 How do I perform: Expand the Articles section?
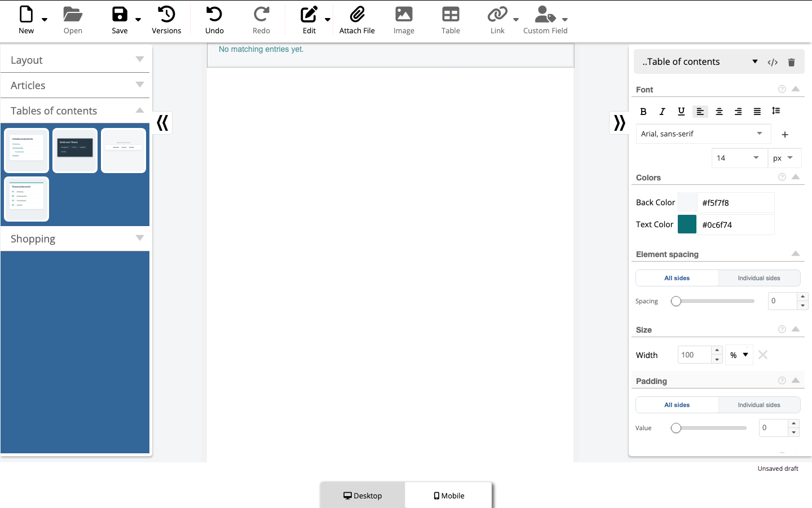tap(76, 85)
